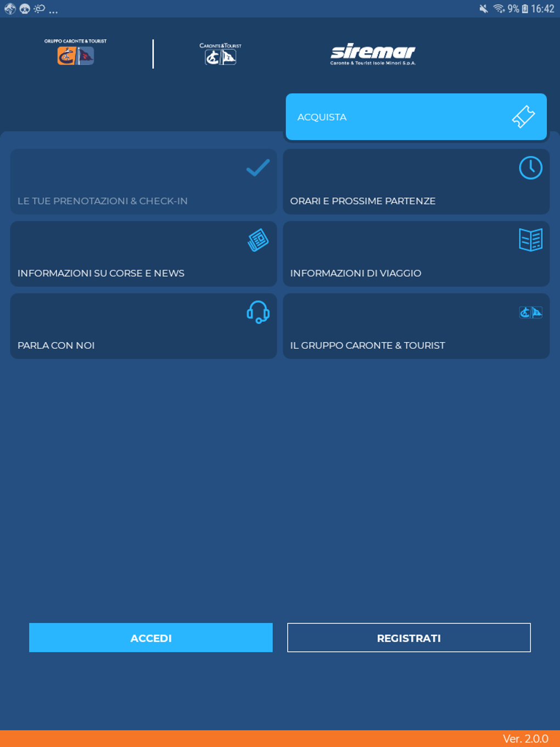Select PARLA CON NOI tile

tap(143, 326)
